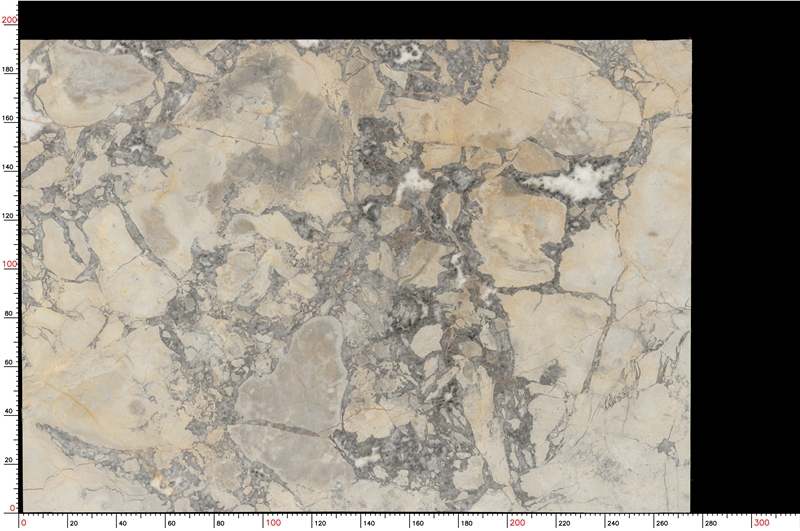Click the 260 label on horizontal ruler

click(x=662, y=523)
